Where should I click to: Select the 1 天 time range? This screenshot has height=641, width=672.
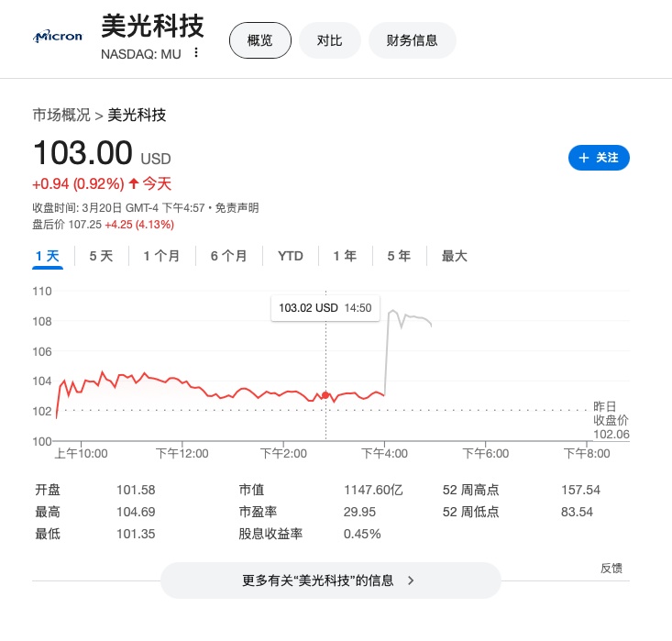tap(47, 256)
